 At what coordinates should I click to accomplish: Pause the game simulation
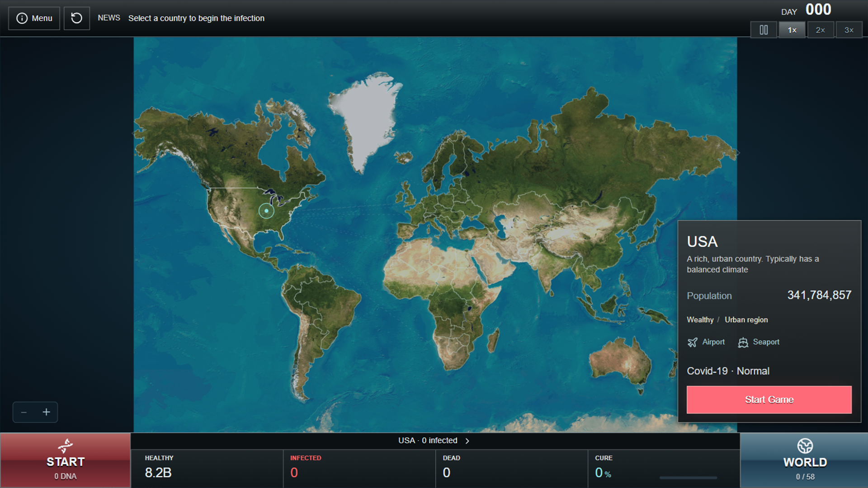[x=764, y=30]
